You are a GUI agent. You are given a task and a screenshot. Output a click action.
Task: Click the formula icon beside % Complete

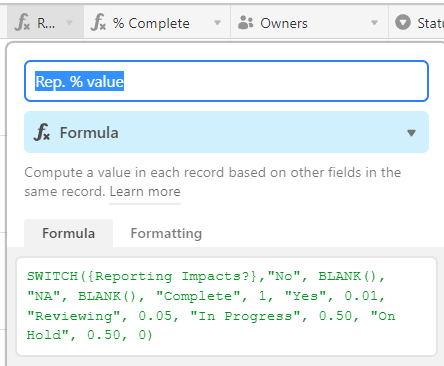(x=99, y=23)
